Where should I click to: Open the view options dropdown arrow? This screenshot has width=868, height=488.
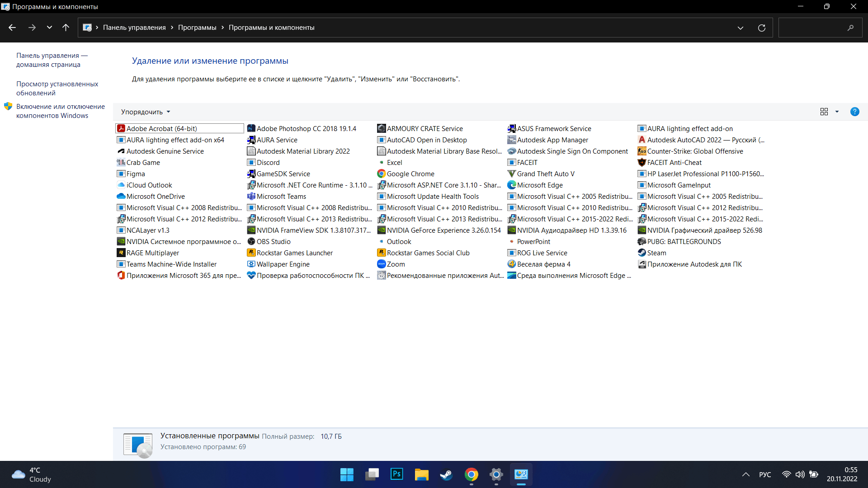pos(837,112)
